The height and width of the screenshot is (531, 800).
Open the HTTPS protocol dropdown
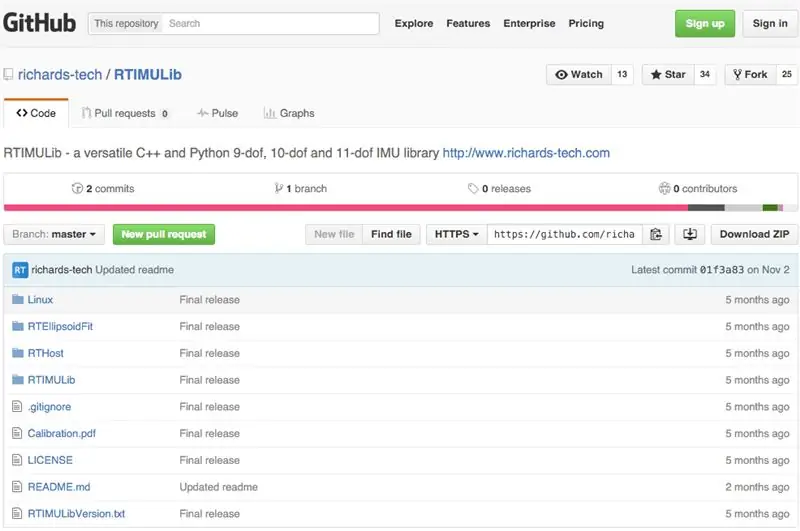[x=457, y=234]
